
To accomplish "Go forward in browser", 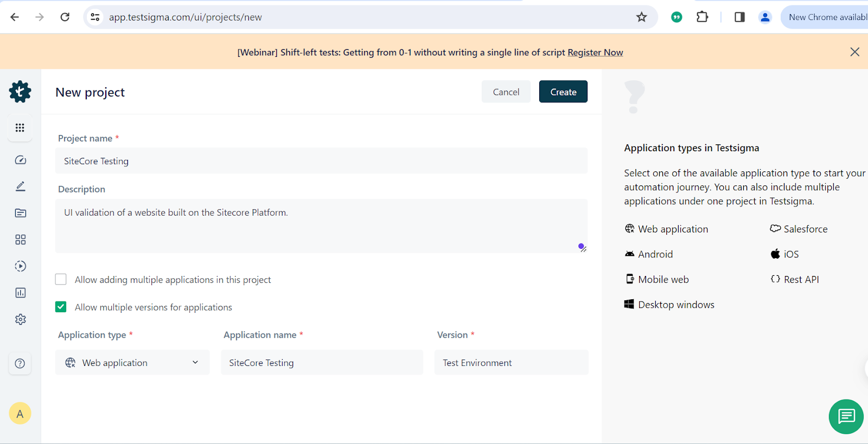I will 40,17.
